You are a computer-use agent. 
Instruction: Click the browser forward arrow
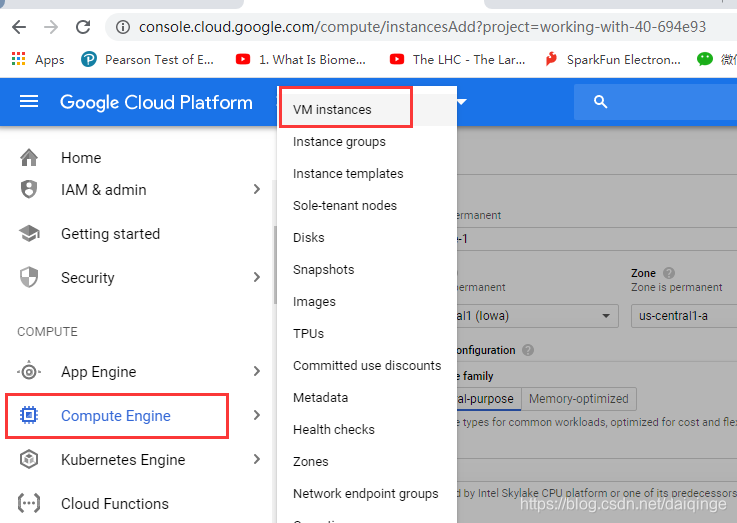[51, 27]
